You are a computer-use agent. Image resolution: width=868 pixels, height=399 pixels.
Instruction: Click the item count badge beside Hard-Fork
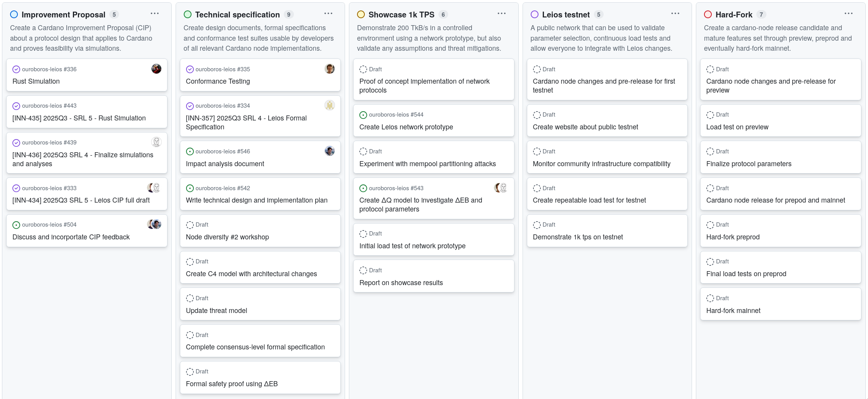[x=761, y=15]
